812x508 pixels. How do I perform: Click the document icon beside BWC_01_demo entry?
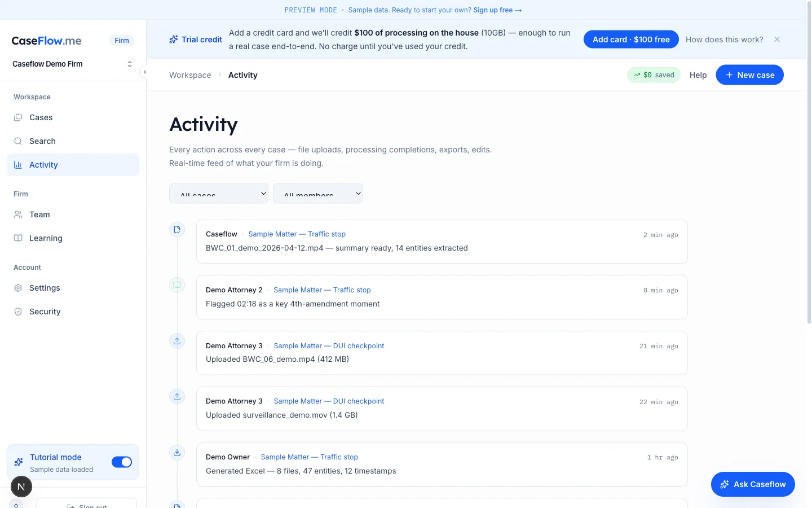coord(177,229)
